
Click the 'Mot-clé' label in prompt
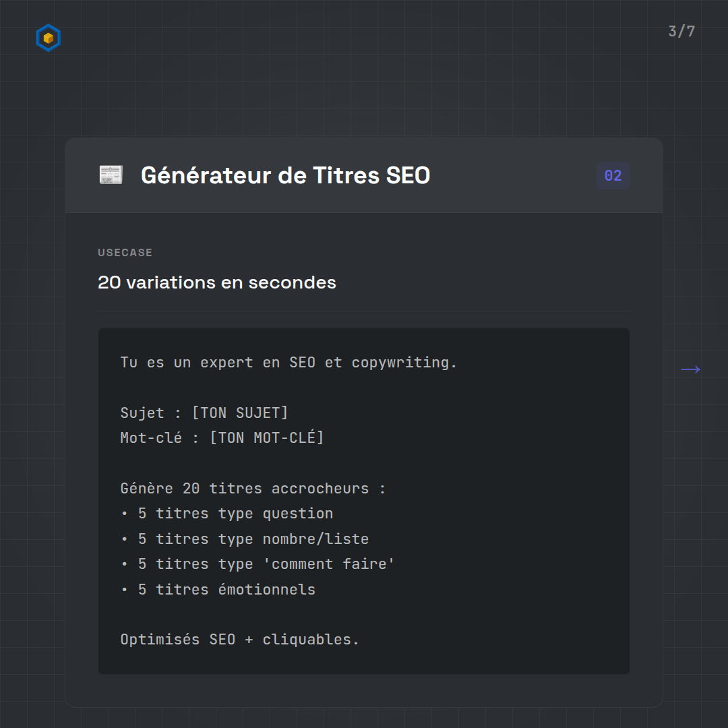[x=151, y=438]
